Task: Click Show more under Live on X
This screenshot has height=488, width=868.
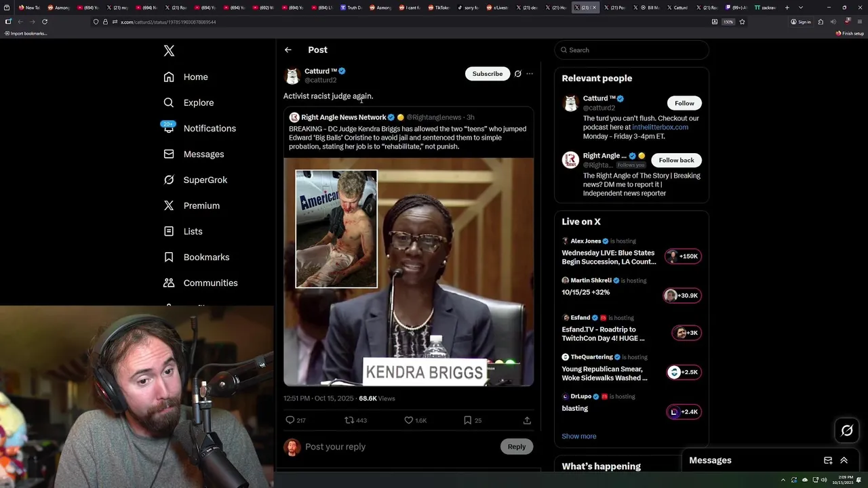Action: click(x=579, y=436)
